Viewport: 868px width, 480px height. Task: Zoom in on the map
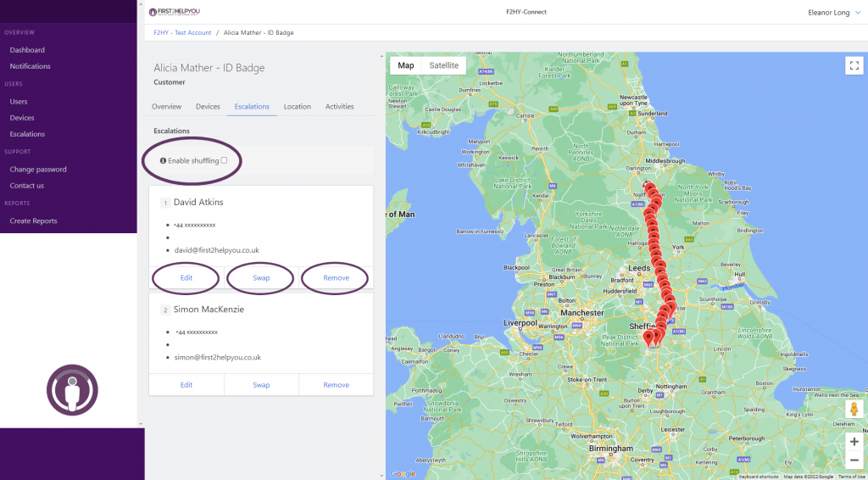pyautogui.click(x=854, y=442)
